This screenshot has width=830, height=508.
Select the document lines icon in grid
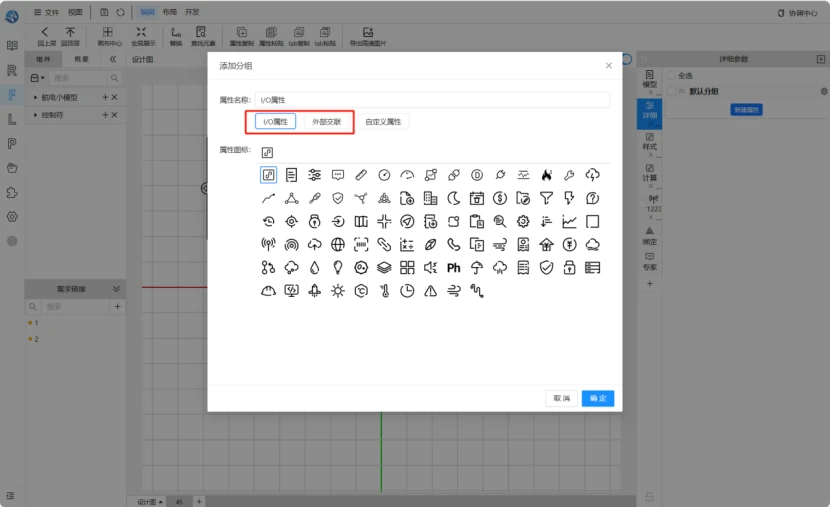click(291, 175)
